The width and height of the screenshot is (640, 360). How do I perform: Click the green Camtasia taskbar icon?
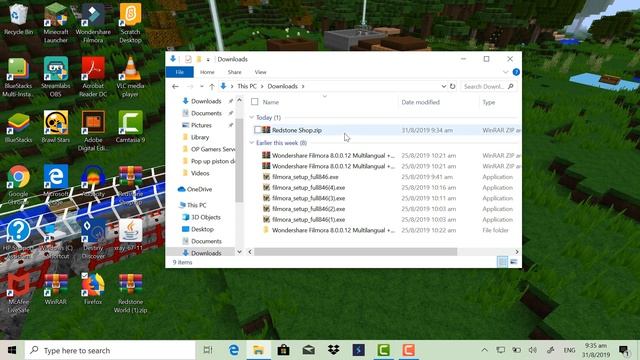pos(383,350)
